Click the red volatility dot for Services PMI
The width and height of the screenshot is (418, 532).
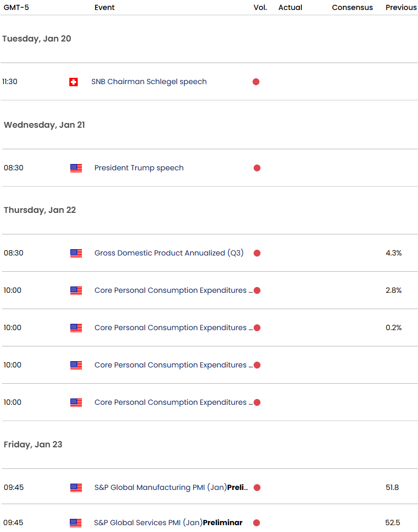pos(257,523)
